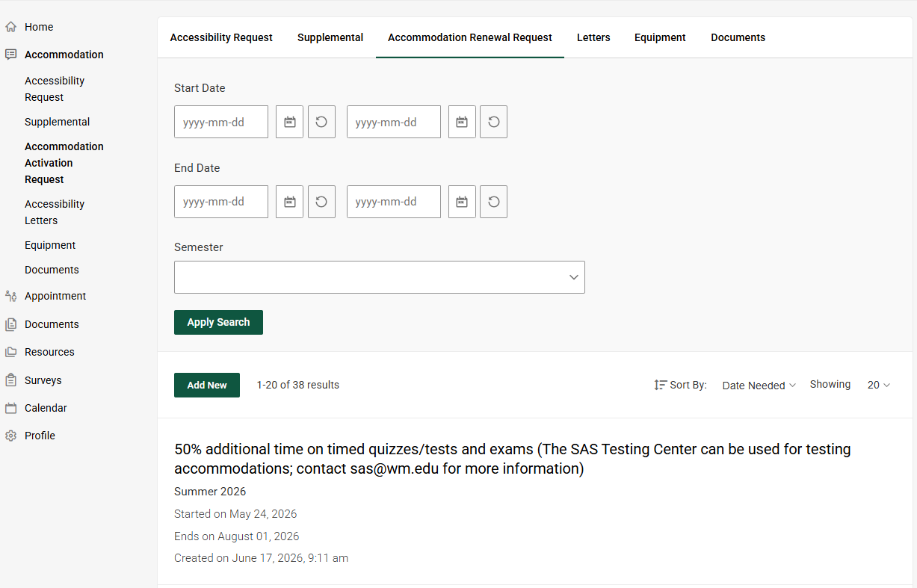Focus the first Start Date input field
This screenshot has height=588, width=917.
pos(221,122)
